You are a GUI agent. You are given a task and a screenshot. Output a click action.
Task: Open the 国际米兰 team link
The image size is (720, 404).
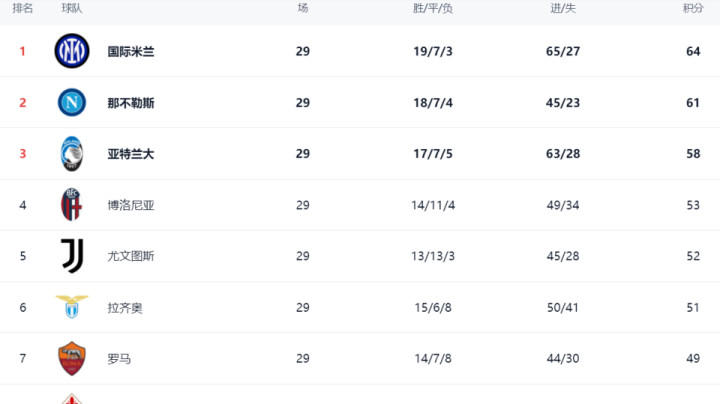pyautogui.click(x=131, y=51)
